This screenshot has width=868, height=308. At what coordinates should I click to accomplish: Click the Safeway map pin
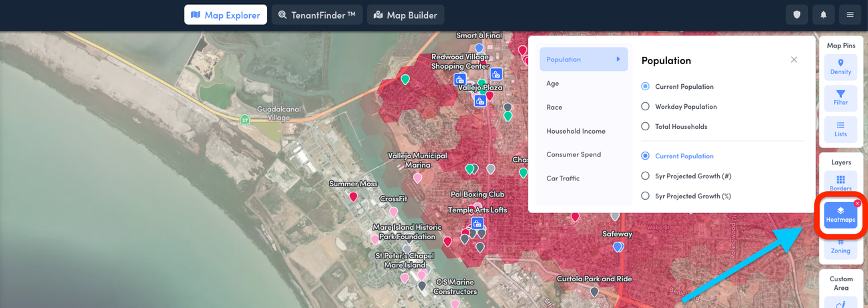coord(618,247)
